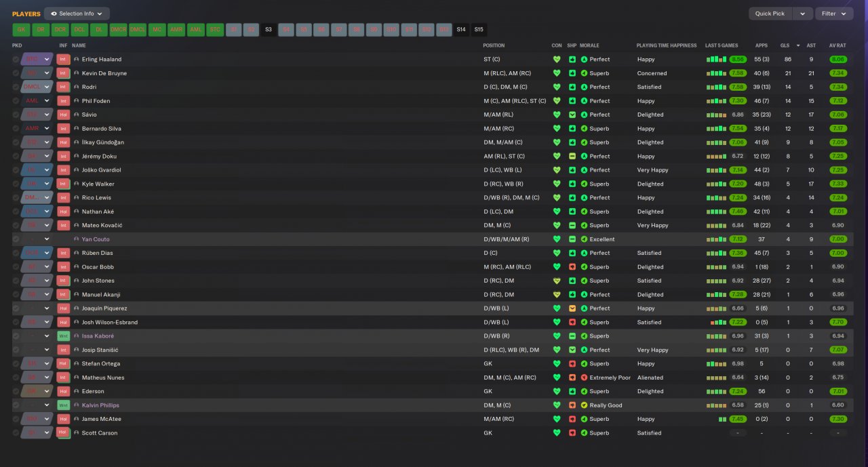Open Kalvin Phillips' position dropdown
Screen dimensions: 868x467
click(37, 405)
